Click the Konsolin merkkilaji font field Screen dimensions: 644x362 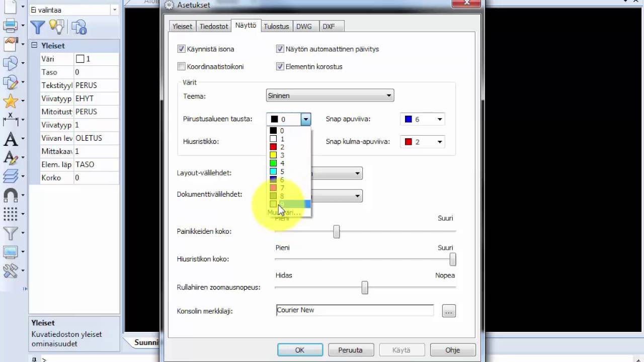pyautogui.click(x=355, y=310)
